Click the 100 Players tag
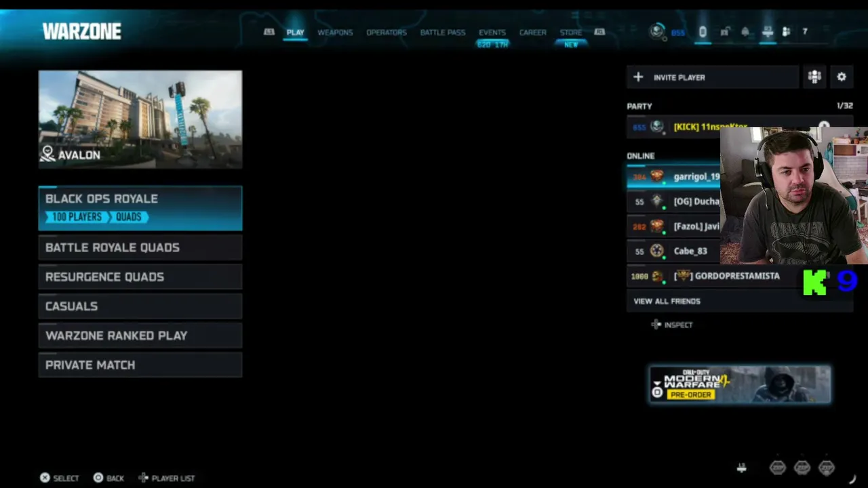The height and width of the screenshot is (488, 868). (77, 217)
